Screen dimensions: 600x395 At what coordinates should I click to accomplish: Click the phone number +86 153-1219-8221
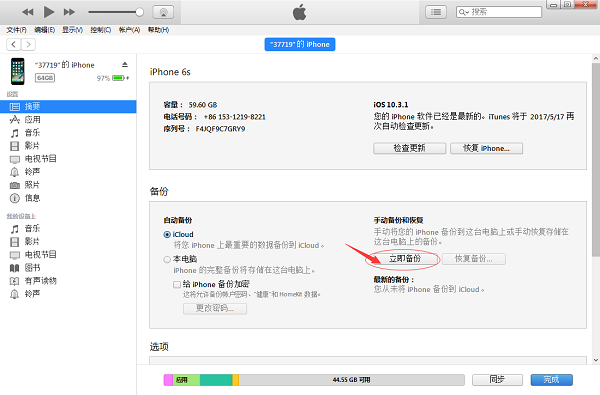235,117
